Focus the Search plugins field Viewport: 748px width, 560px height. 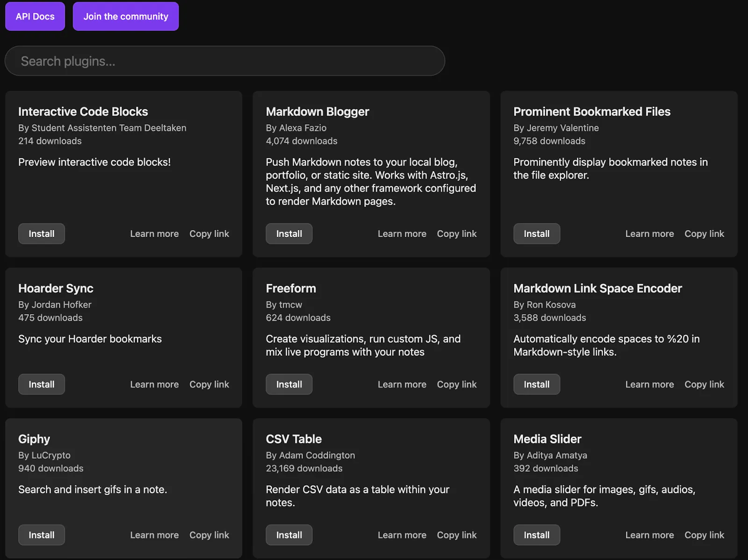point(225,61)
